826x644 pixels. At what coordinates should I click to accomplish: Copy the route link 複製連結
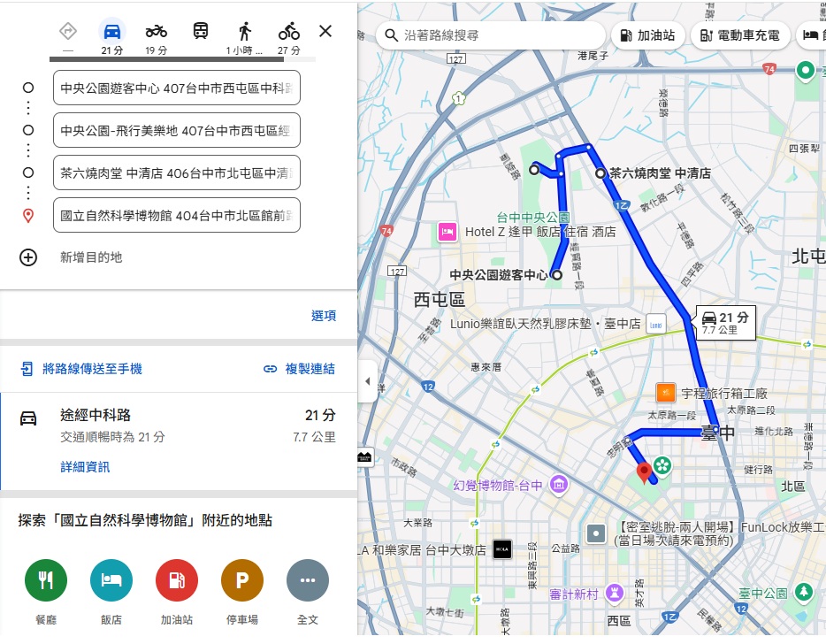pyautogui.click(x=299, y=368)
